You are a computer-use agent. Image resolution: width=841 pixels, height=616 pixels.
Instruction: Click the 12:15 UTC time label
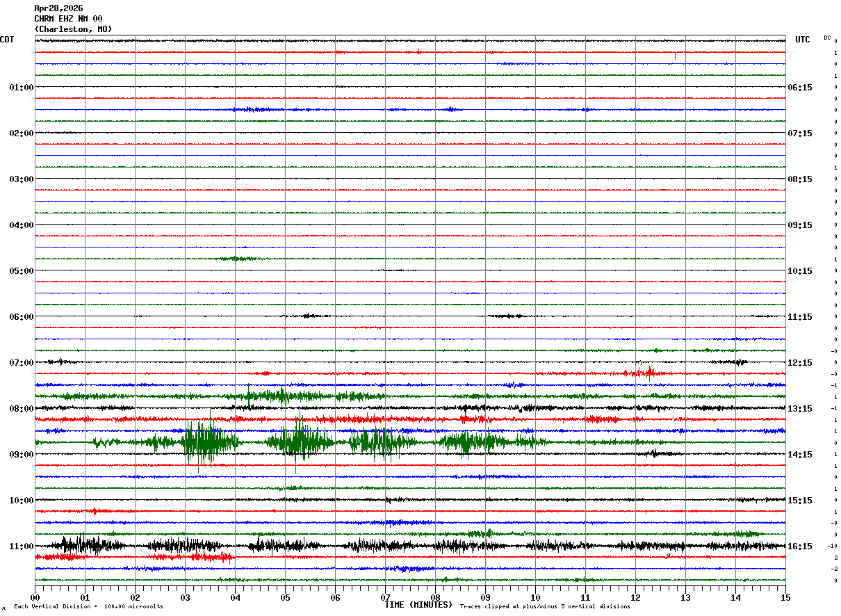point(800,363)
